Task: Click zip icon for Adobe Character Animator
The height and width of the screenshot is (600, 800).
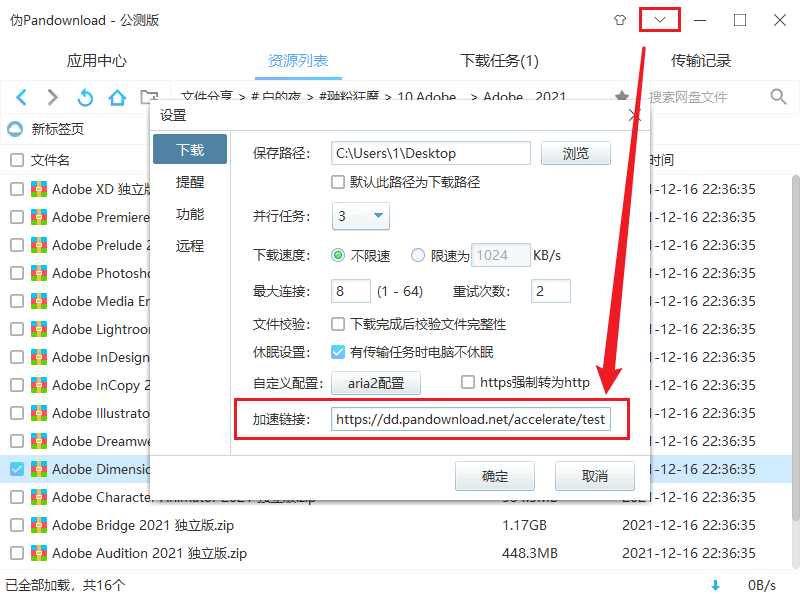Action: (x=39, y=497)
